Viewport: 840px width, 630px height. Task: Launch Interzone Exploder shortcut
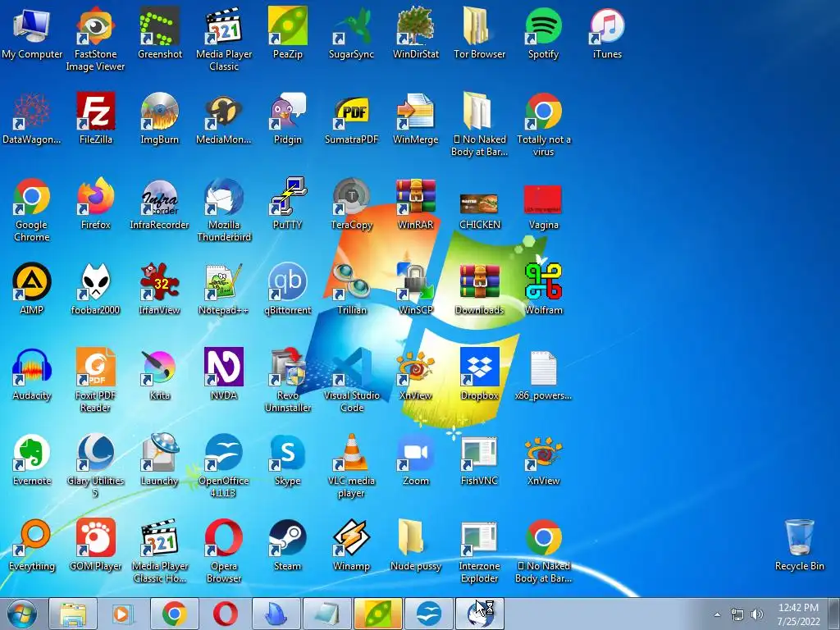tap(479, 550)
